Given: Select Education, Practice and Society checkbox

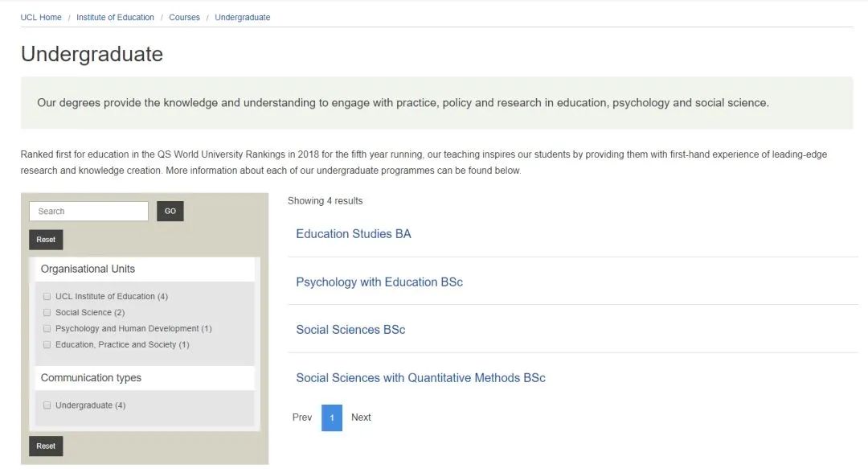Looking at the screenshot, I should (x=47, y=345).
